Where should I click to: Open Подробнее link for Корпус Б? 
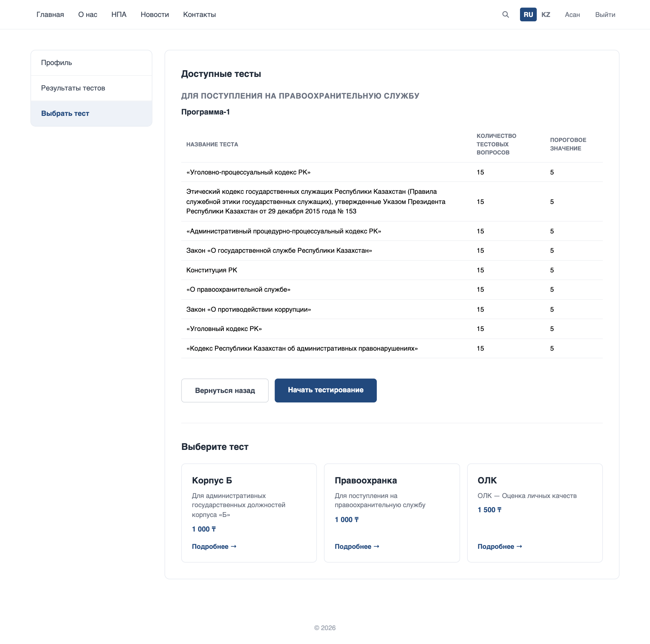pos(214,546)
